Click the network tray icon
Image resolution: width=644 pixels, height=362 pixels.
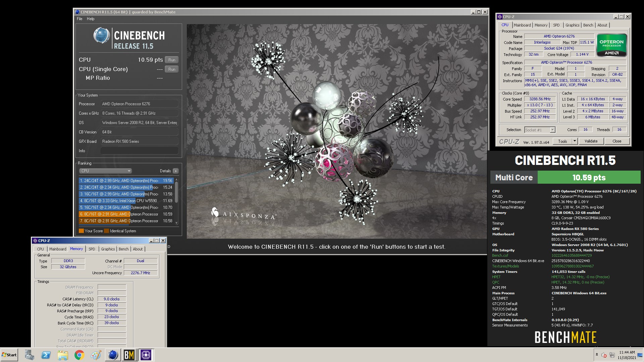click(612, 355)
